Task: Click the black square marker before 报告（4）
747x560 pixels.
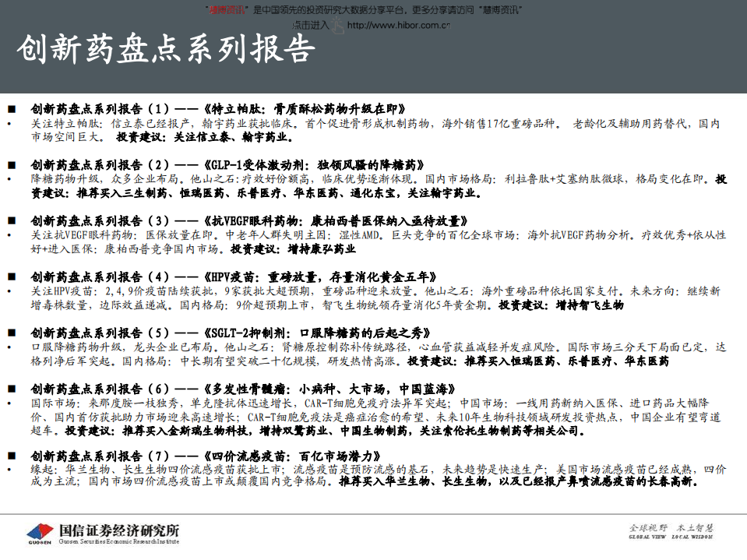Action: (x=12, y=275)
